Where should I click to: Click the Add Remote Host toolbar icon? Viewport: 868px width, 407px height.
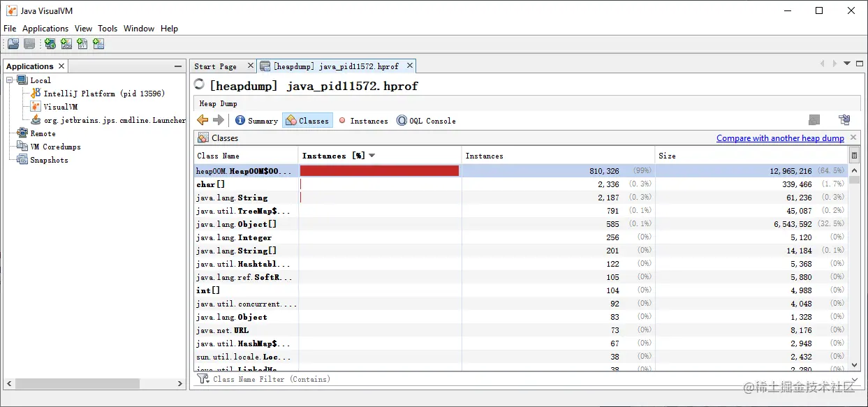tap(50, 44)
